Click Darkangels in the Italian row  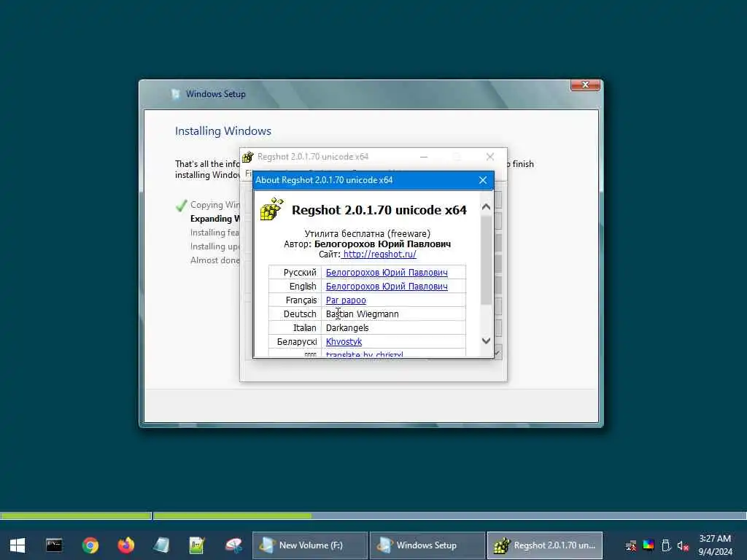[347, 327]
